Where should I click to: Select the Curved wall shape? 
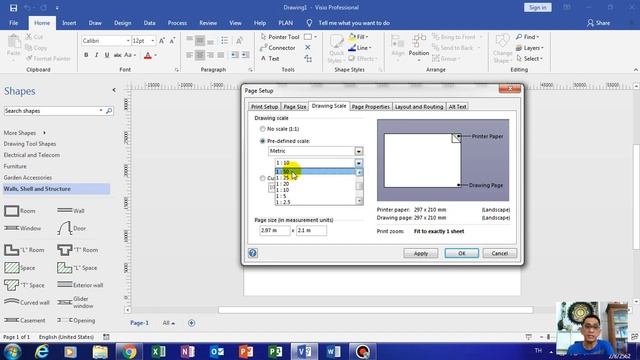click(x=27, y=302)
